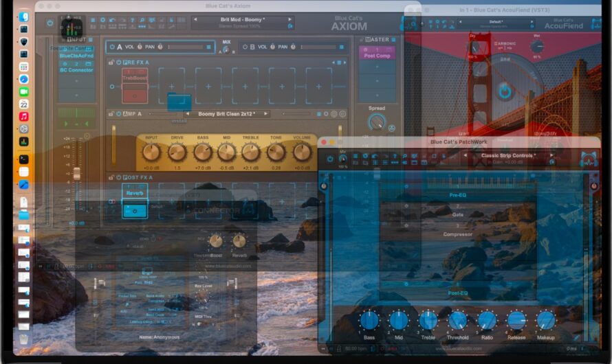Open the BC Connector input slot
Viewport: 612px width, 364px height.
click(x=76, y=67)
